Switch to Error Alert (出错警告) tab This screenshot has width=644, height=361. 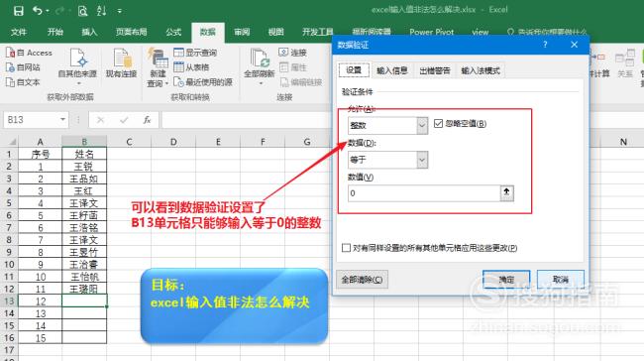point(435,70)
